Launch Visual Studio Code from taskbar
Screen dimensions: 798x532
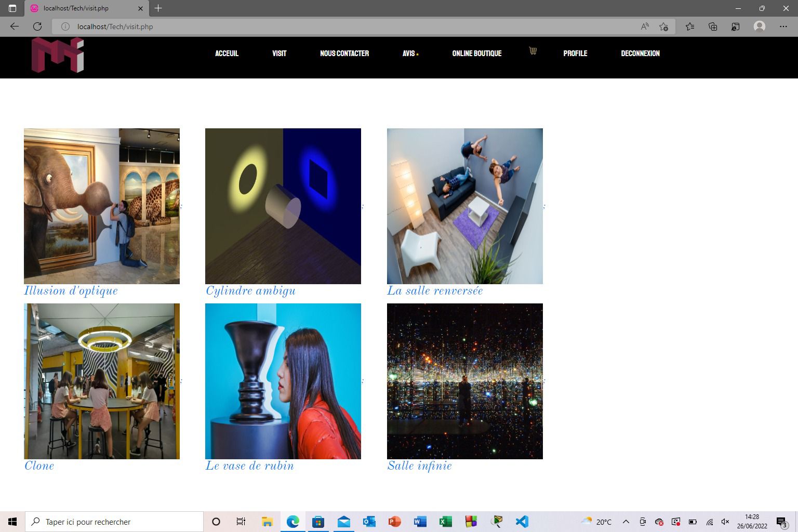522,522
